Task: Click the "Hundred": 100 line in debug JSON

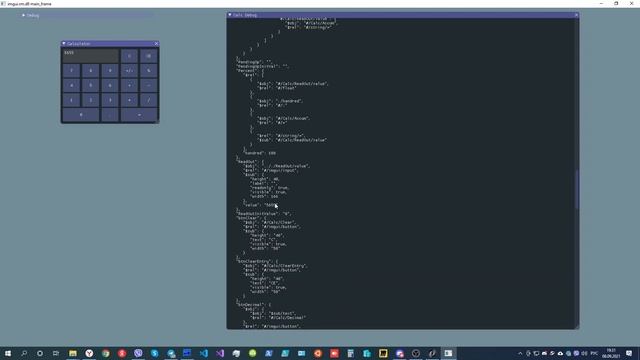Action: pos(260,153)
